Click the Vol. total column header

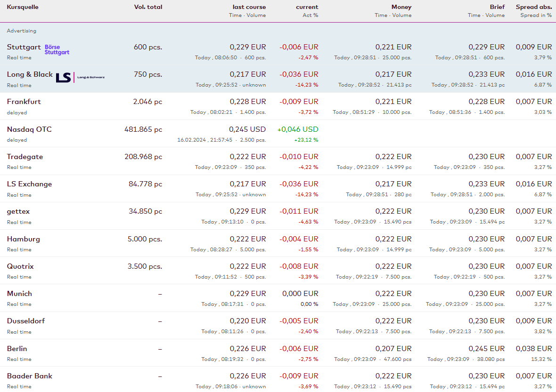tap(148, 7)
